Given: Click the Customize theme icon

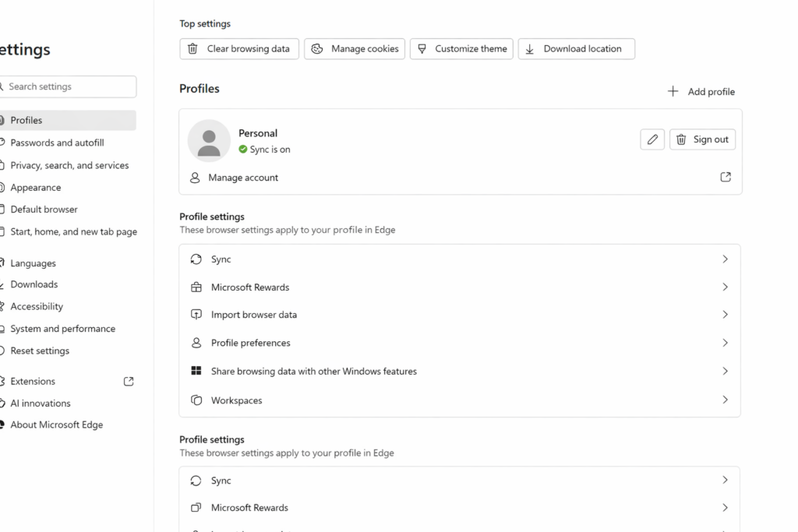Looking at the screenshot, I should 422,48.
